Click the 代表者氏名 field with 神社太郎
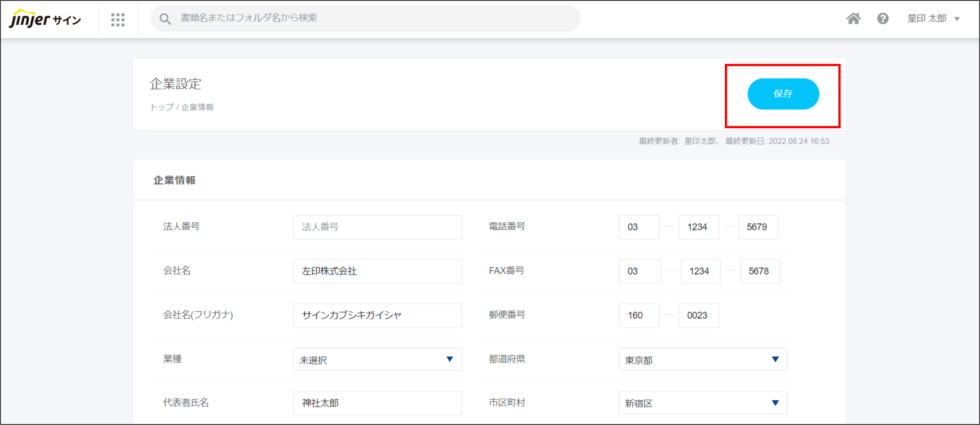Screen dimensions: 980x425 click(377, 403)
